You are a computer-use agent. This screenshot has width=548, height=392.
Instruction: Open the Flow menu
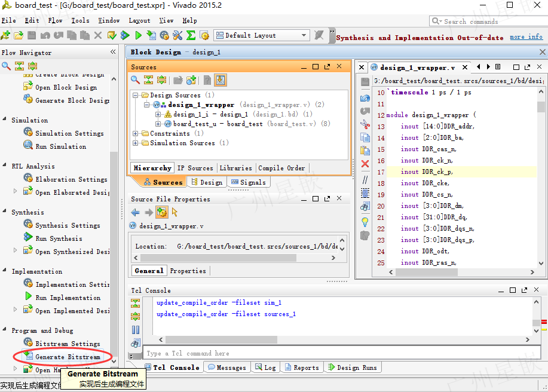55,20
